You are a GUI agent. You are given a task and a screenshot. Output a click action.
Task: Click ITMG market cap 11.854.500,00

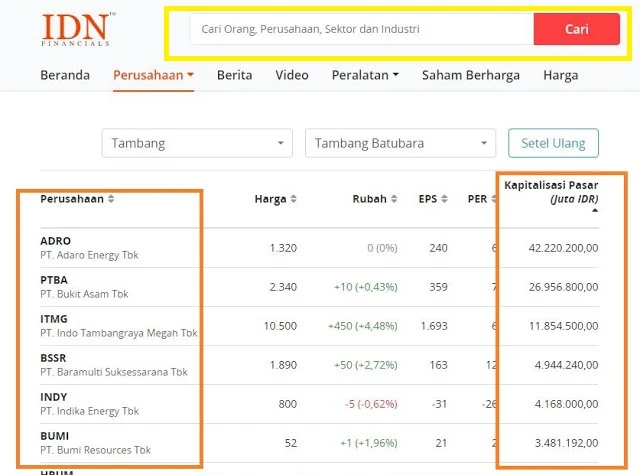point(564,326)
